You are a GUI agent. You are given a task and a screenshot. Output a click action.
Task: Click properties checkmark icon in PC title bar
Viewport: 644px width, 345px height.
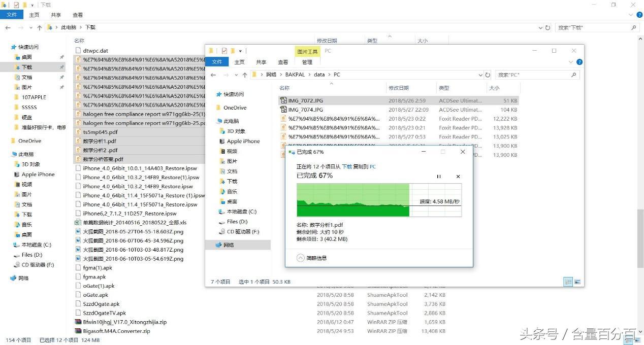click(x=224, y=51)
